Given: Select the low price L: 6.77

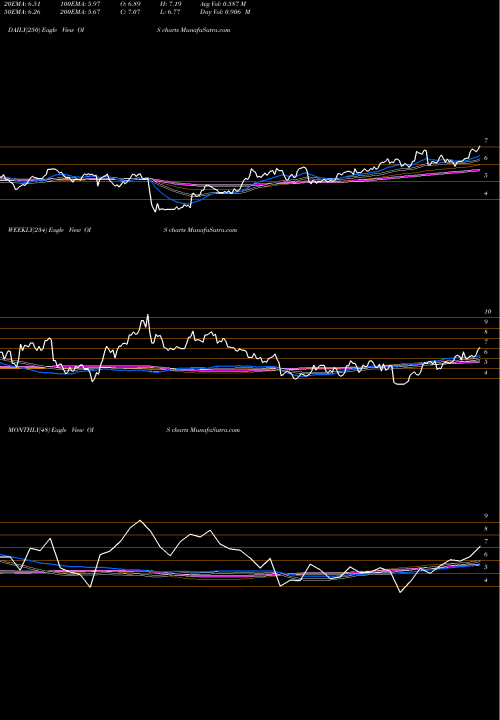Looking at the screenshot, I should 171,12.
